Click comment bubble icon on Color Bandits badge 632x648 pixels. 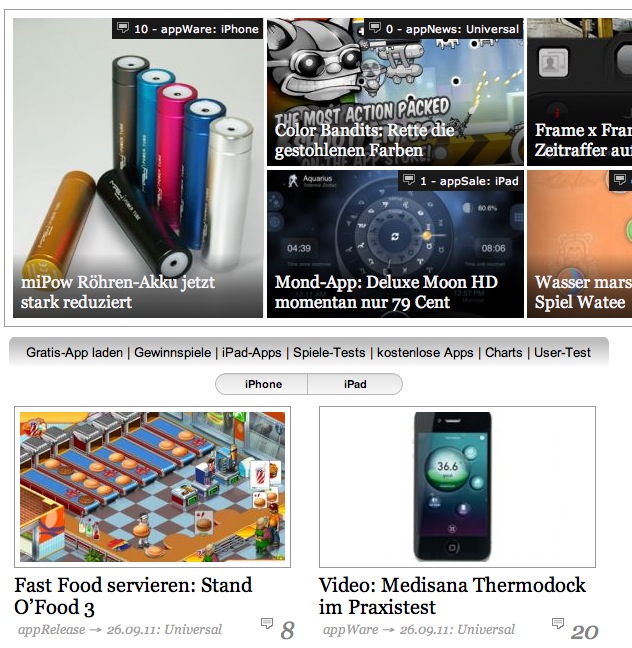(374, 28)
